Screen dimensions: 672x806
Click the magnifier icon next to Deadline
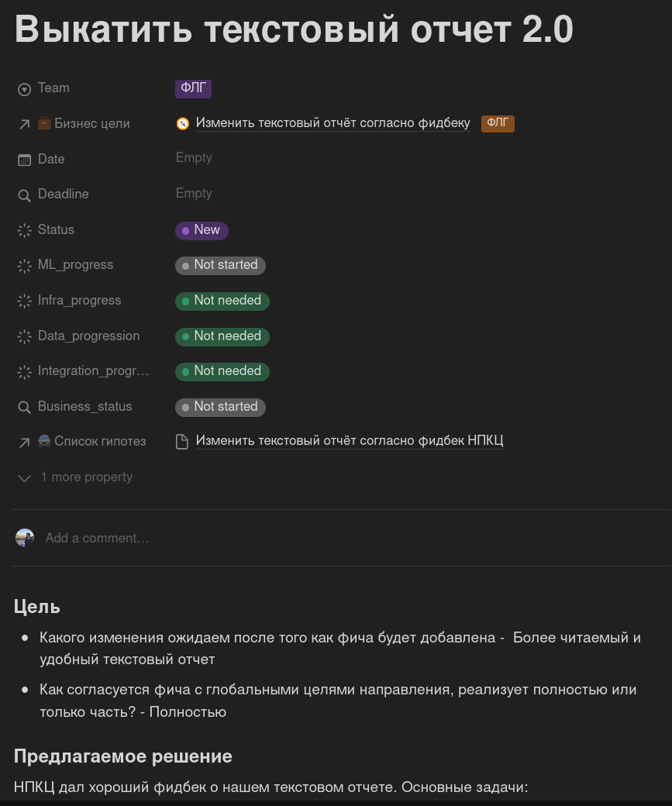pos(24,195)
